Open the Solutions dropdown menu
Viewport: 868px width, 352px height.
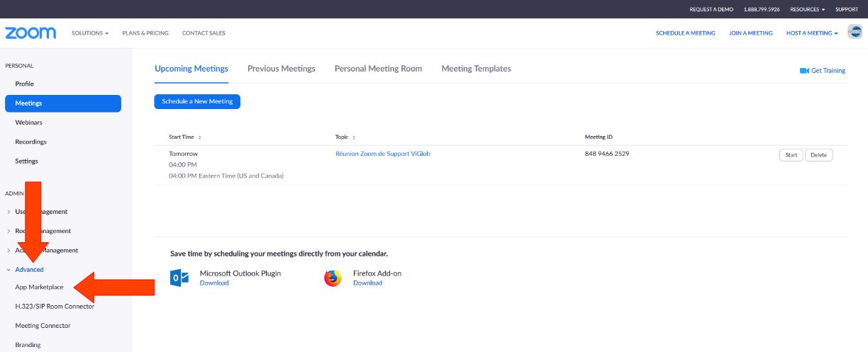pyautogui.click(x=90, y=33)
